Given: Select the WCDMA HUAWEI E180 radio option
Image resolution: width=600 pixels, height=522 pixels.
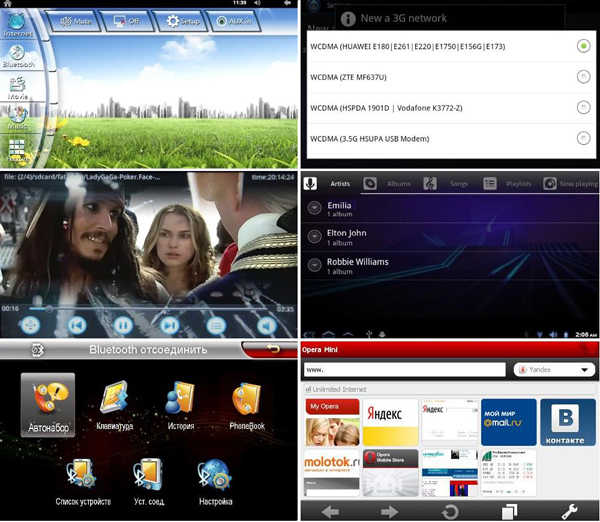Looking at the screenshot, I should [x=582, y=46].
